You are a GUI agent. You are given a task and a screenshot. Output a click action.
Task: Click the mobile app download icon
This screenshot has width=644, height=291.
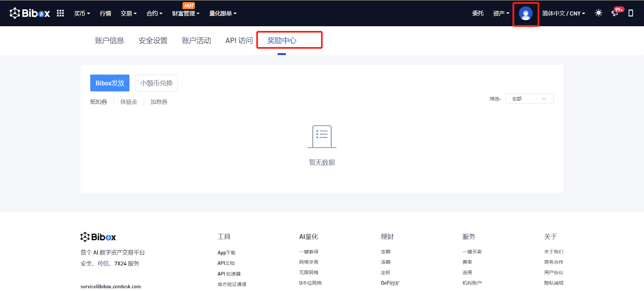pos(631,13)
